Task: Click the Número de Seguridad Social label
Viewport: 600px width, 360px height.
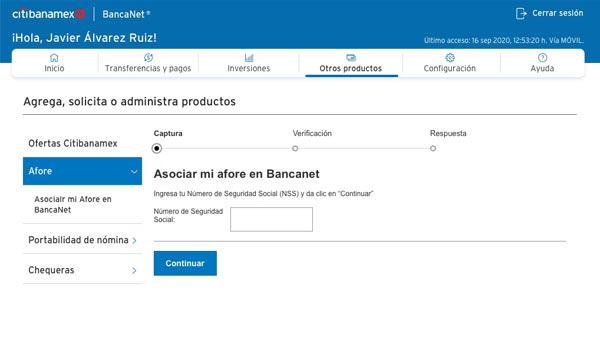Action: (188, 215)
